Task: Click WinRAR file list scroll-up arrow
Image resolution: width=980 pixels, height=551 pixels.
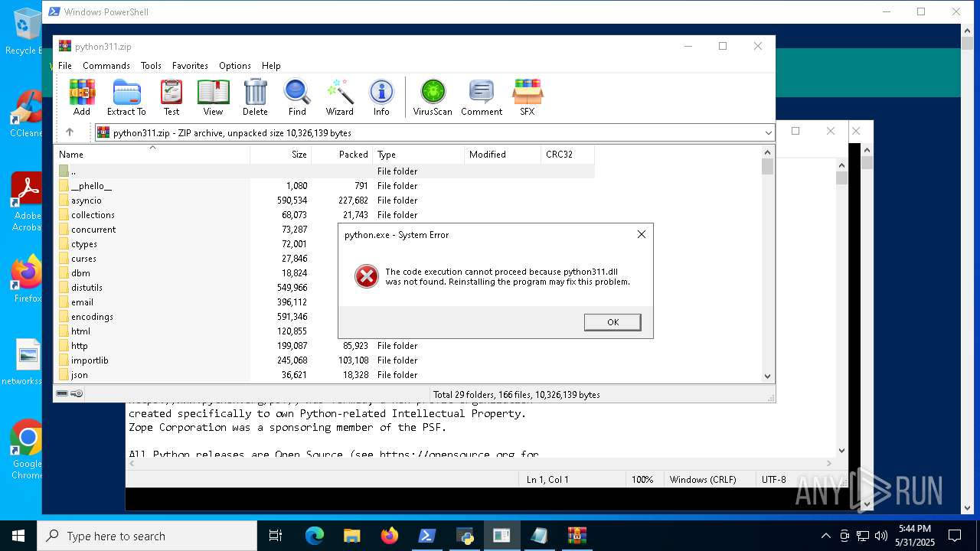Action: tap(768, 152)
